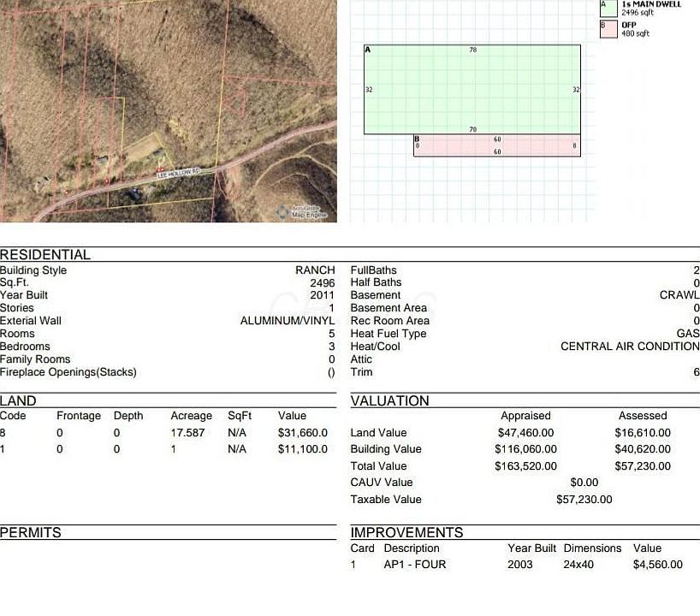The height and width of the screenshot is (616, 700).
Task: Click the map engine logo on aerial photo
Action: pyautogui.click(x=304, y=211)
